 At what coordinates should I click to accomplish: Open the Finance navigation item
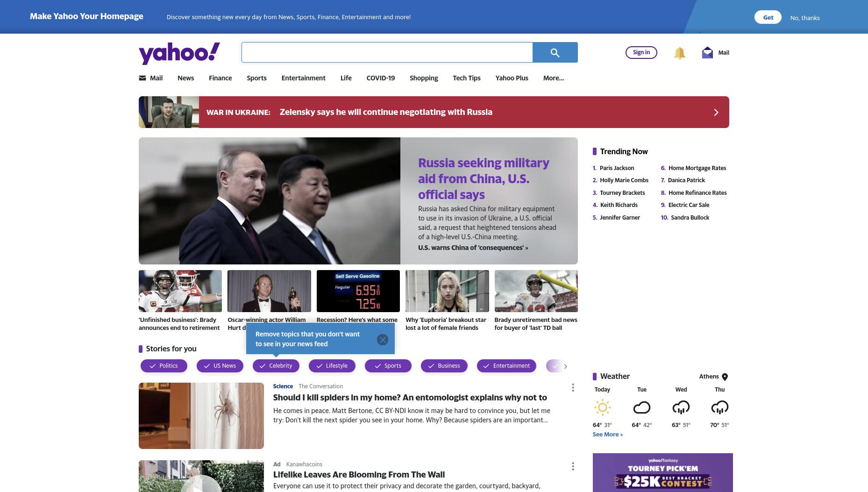point(220,78)
